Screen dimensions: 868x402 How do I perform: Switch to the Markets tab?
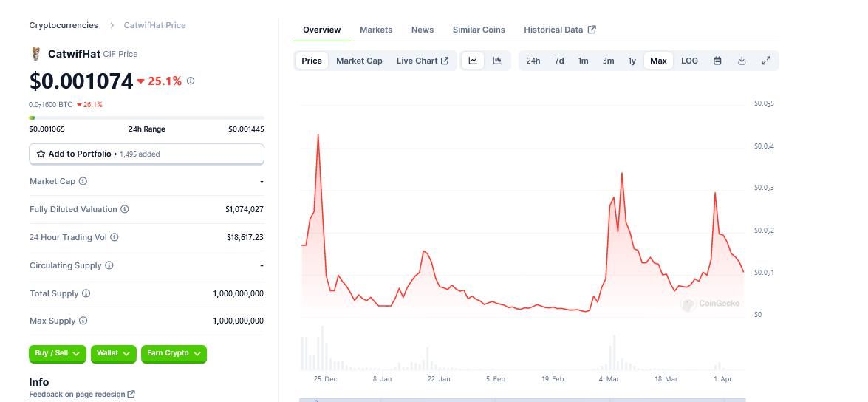pos(376,30)
